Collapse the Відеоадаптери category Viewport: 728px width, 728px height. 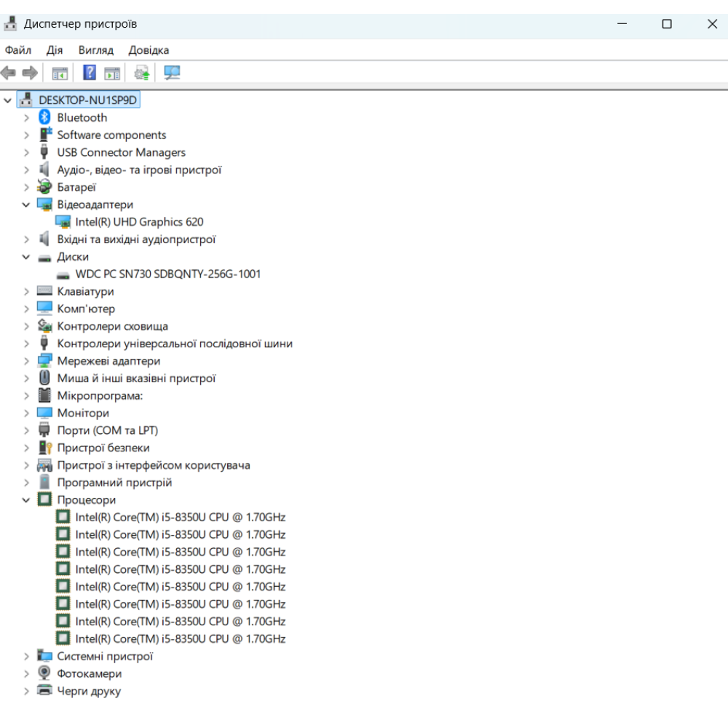[x=26, y=205]
